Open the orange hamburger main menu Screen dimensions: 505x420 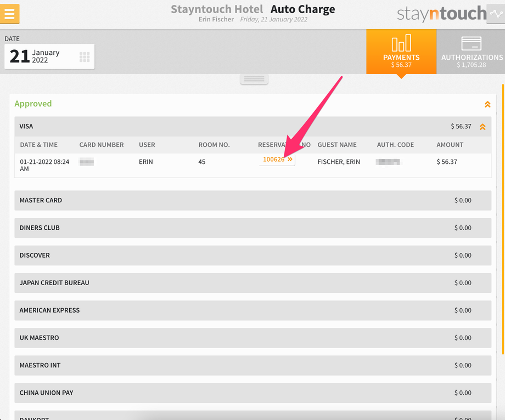(x=10, y=14)
